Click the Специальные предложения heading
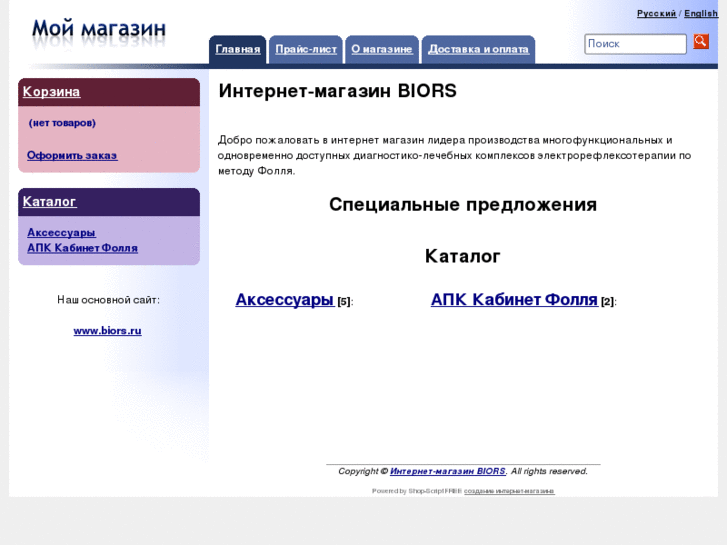This screenshot has height=545, width=727. pos(463,205)
